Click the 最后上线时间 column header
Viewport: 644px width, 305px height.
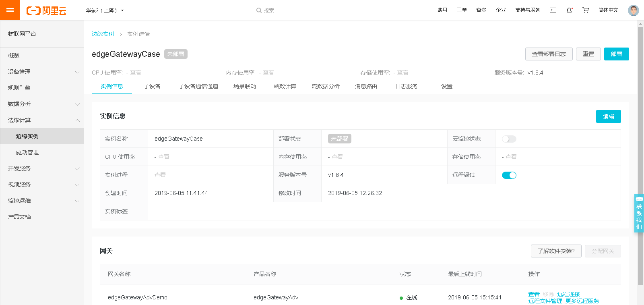pyautogui.click(x=465, y=274)
